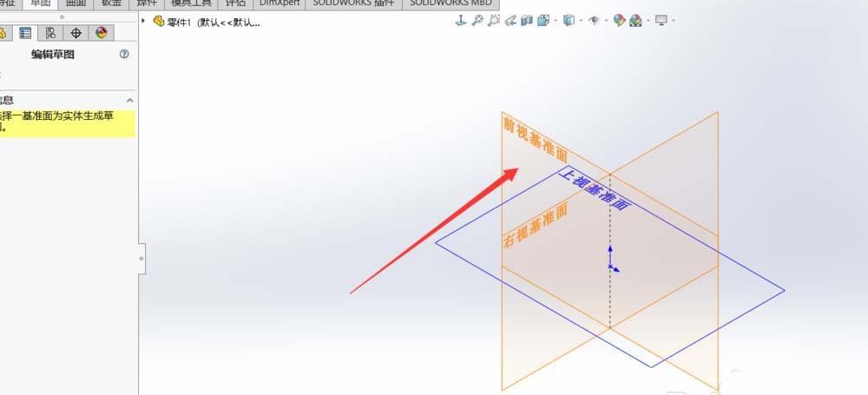Collapse the 信息 message section chevron

click(x=130, y=101)
